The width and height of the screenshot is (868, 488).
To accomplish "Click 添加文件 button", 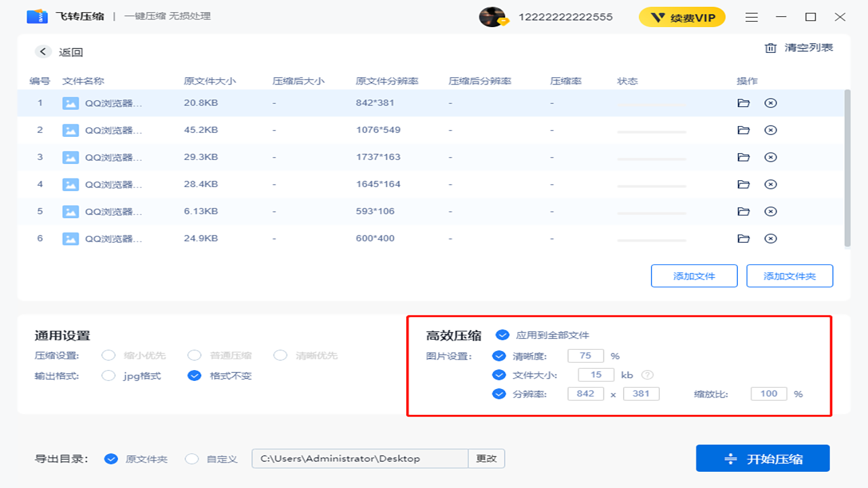I will coord(694,276).
